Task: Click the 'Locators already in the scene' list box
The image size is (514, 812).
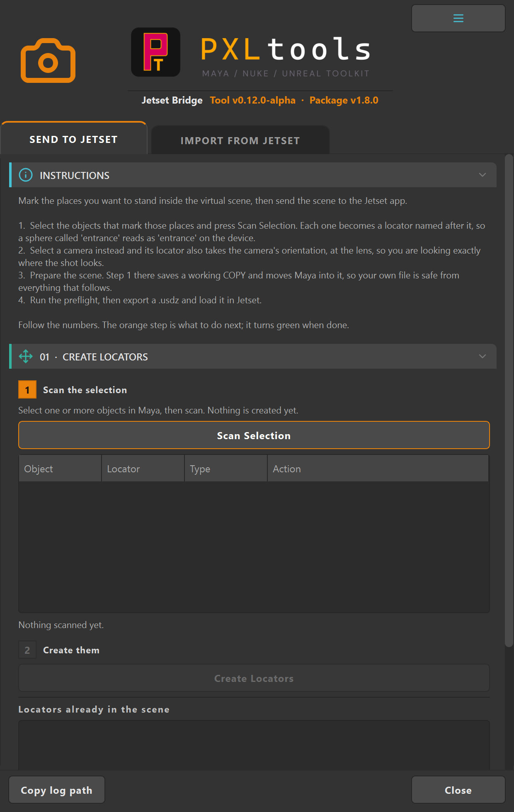Action: [254, 745]
